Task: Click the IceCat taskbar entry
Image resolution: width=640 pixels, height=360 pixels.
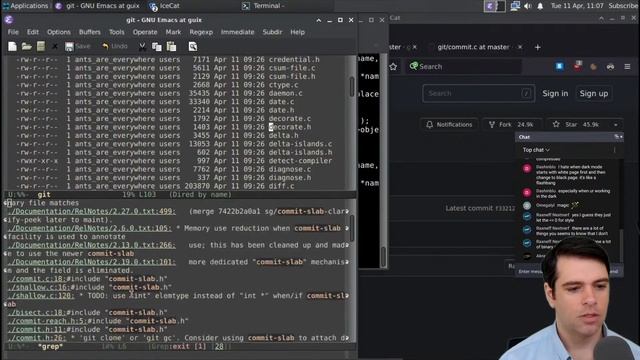Action: 164,6
